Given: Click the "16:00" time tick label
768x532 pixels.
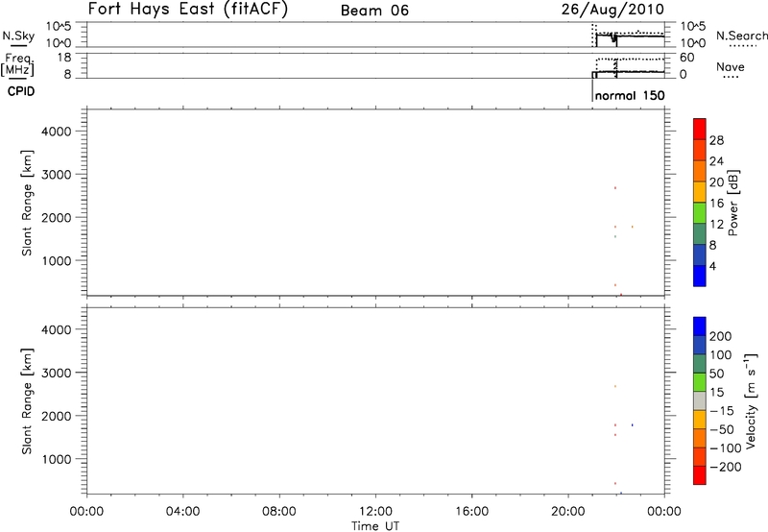Looking at the screenshot, I should pyautogui.click(x=471, y=512).
